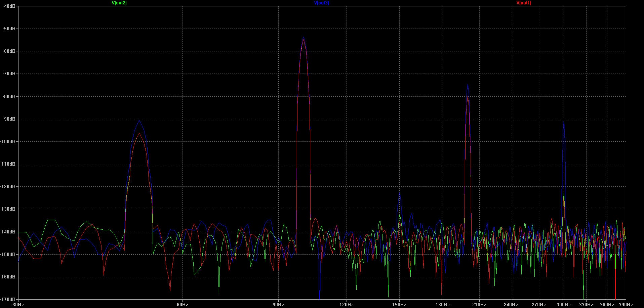Click the -150dB vertical axis label
Image resolution: width=644 pixels, height=308 pixels.
8,254
